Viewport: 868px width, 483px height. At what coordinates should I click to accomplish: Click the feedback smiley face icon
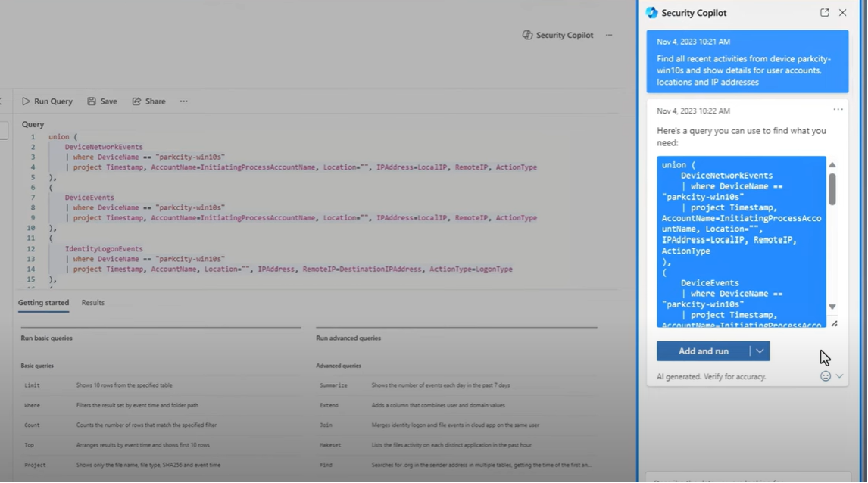click(826, 376)
